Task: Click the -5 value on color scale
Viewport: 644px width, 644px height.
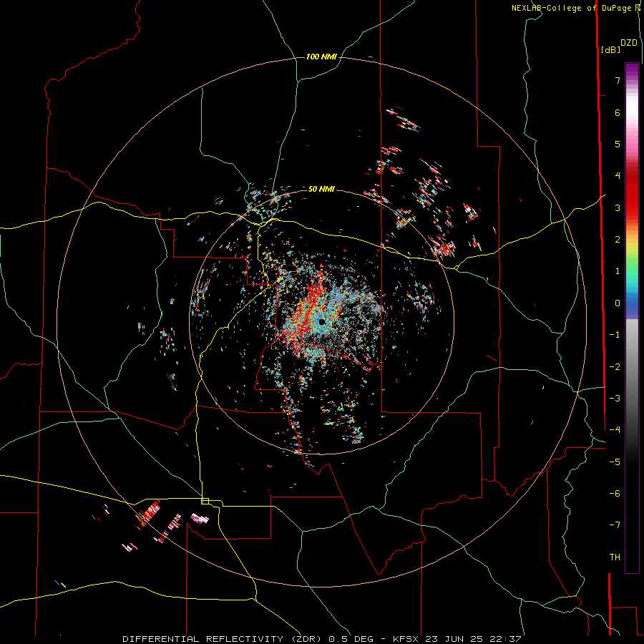Action: (x=615, y=462)
